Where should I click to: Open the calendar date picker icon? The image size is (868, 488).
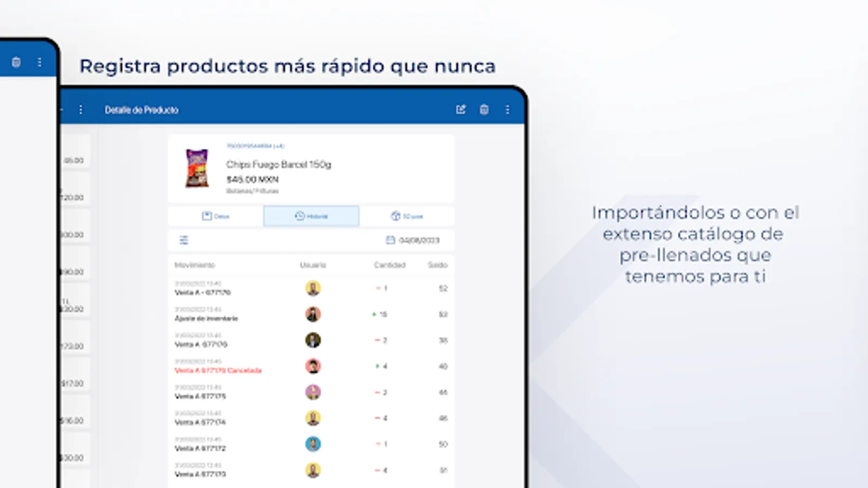tap(390, 240)
